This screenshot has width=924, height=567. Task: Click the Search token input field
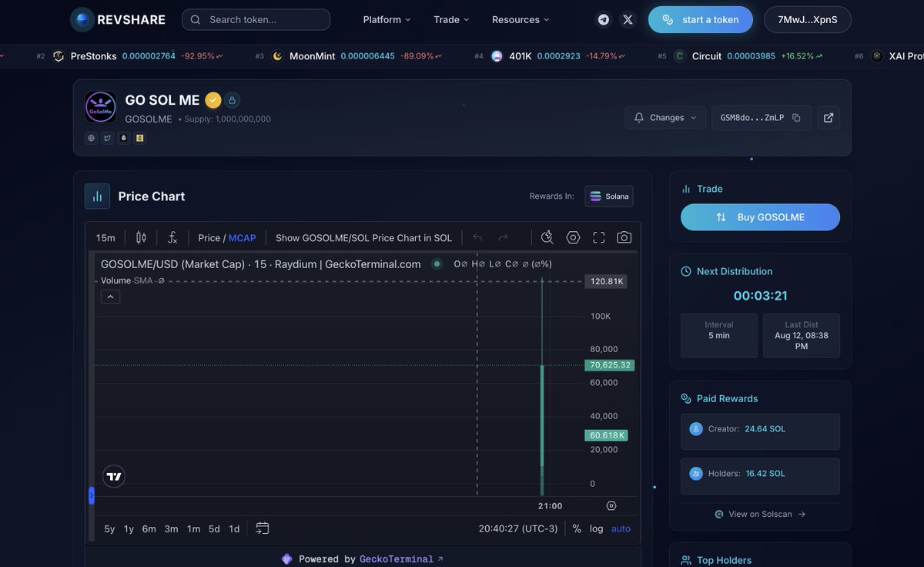256,19
